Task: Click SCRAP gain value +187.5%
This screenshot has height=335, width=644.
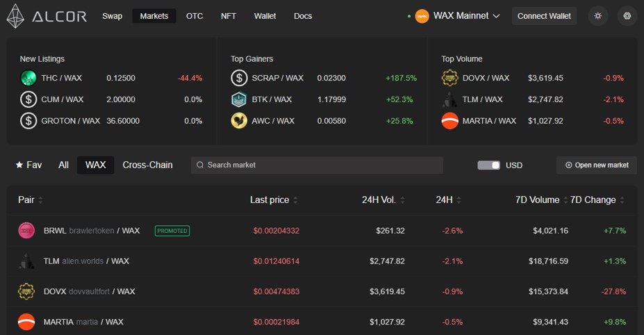Action: (x=402, y=78)
